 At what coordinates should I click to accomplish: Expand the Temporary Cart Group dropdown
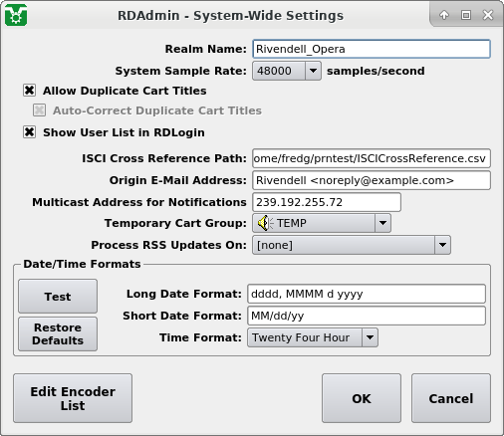[x=322, y=223]
